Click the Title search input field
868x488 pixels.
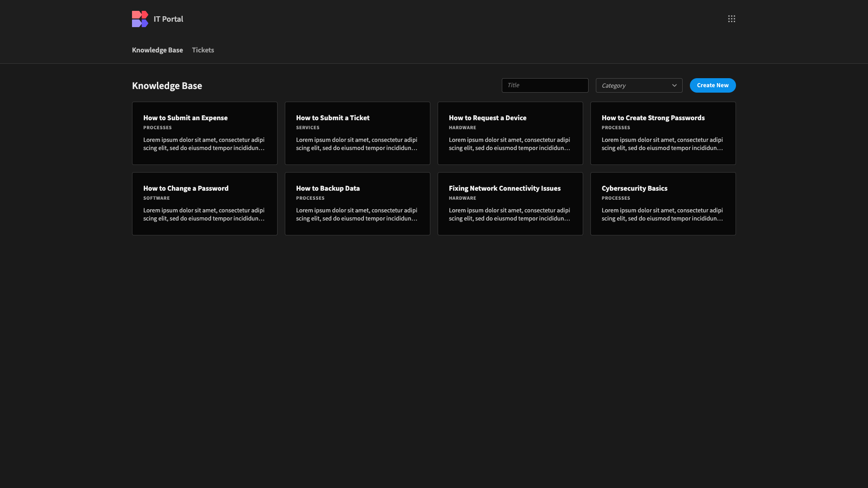click(545, 85)
